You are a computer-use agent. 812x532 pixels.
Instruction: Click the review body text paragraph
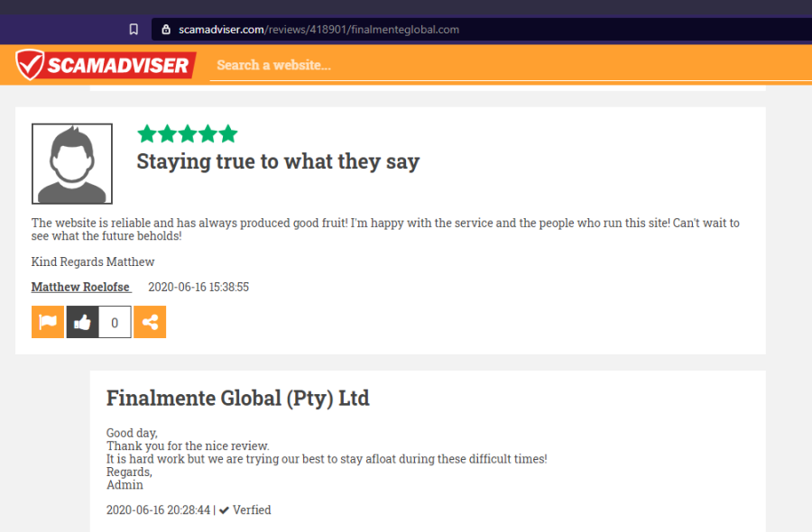coord(385,229)
